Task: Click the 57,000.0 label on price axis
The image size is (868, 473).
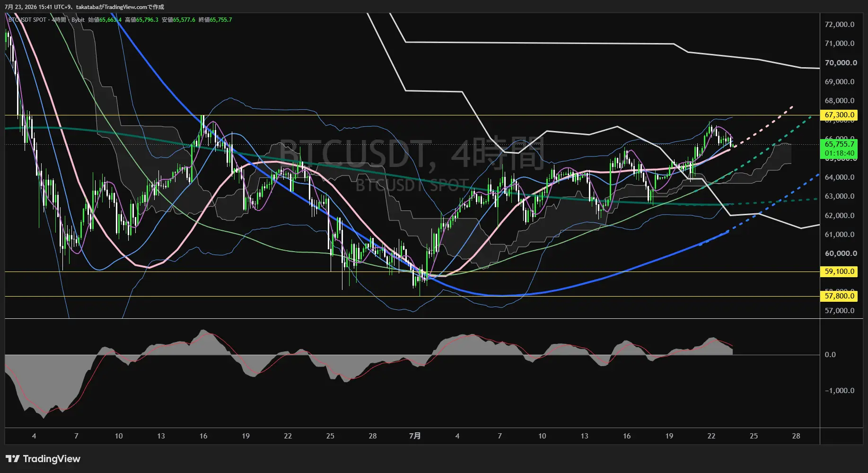Action: pos(840,310)
